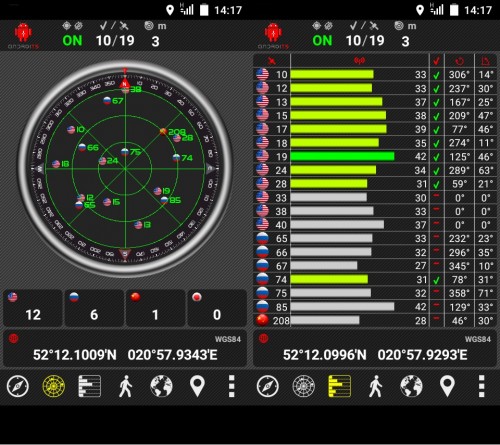Open three-dot overflow menu in right toolbar

coord(481,386)
